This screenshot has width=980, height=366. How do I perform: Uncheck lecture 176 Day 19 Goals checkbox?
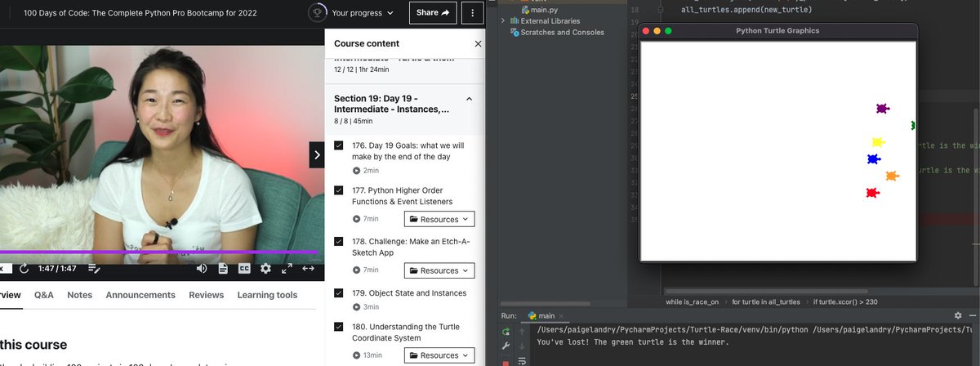point(339,145)
